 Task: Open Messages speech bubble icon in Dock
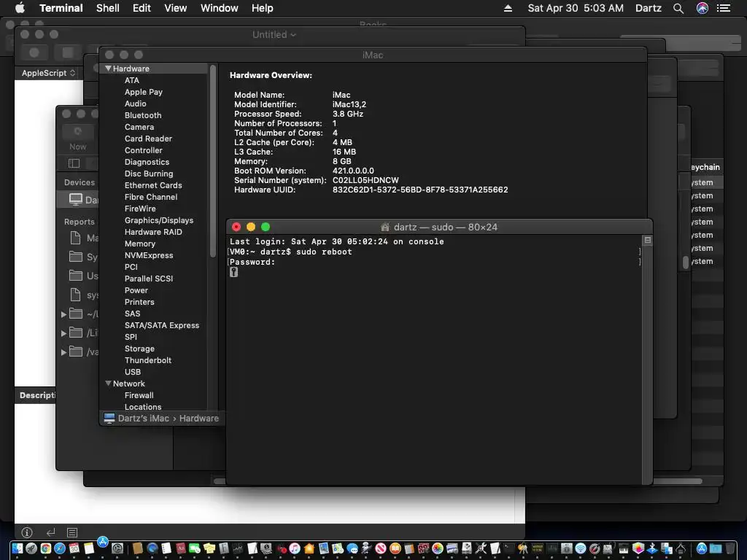pos(352,548)
